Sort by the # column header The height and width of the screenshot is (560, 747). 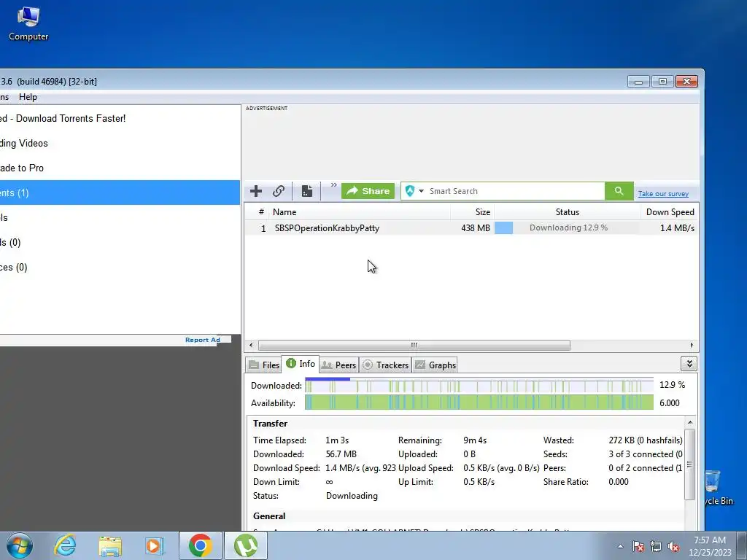260,212
